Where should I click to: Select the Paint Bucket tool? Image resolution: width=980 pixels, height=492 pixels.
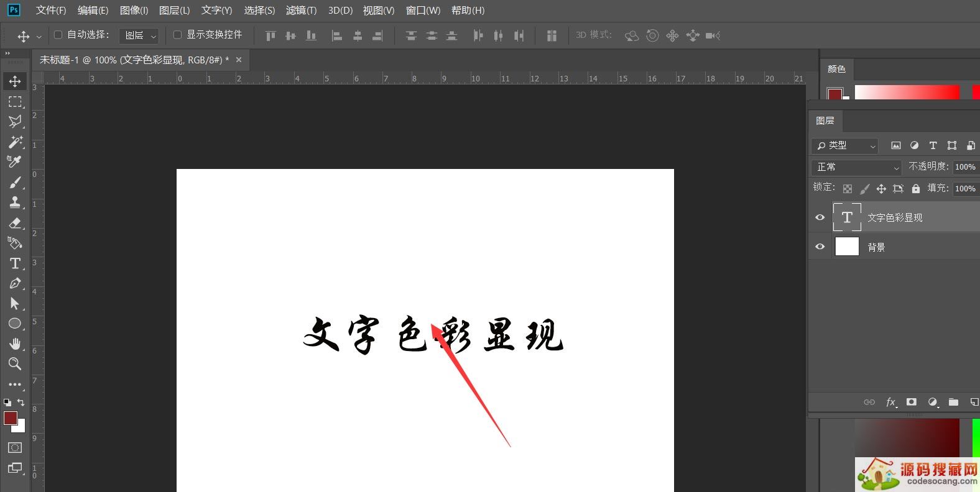pos(15,243)
